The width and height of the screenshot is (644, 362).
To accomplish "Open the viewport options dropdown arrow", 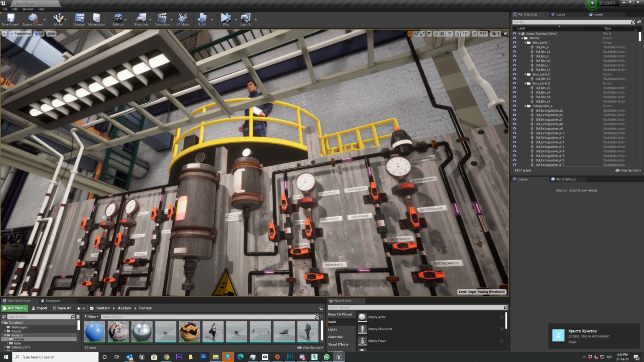I will point(4,34).
